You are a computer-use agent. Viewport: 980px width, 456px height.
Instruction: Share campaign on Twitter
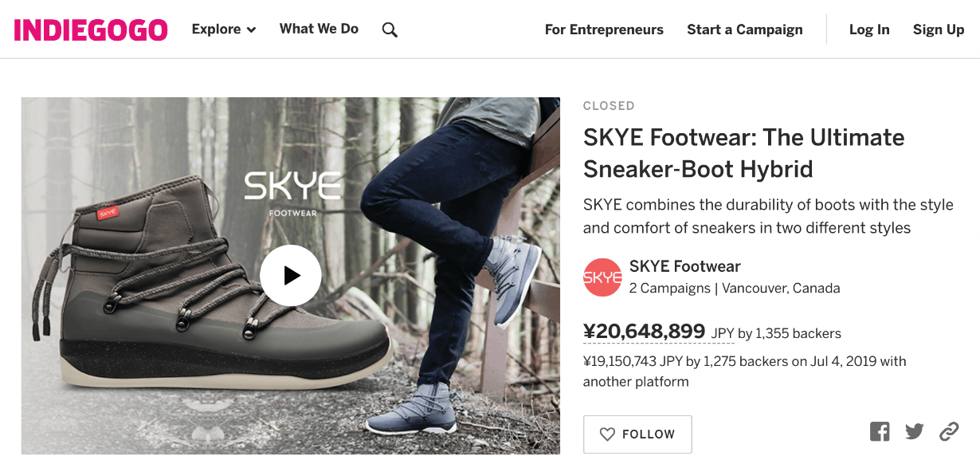click(915, 432)
